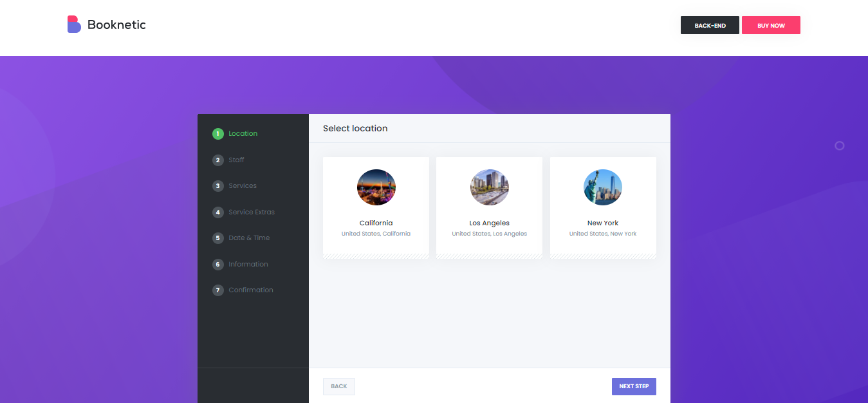
Task: Go to the Information step
Action: point(248,264)
